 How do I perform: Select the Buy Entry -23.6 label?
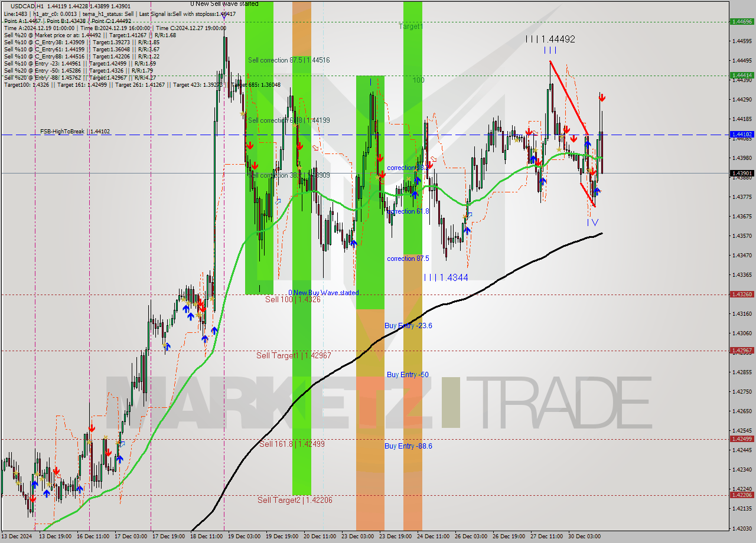click(x=409, y=325)
